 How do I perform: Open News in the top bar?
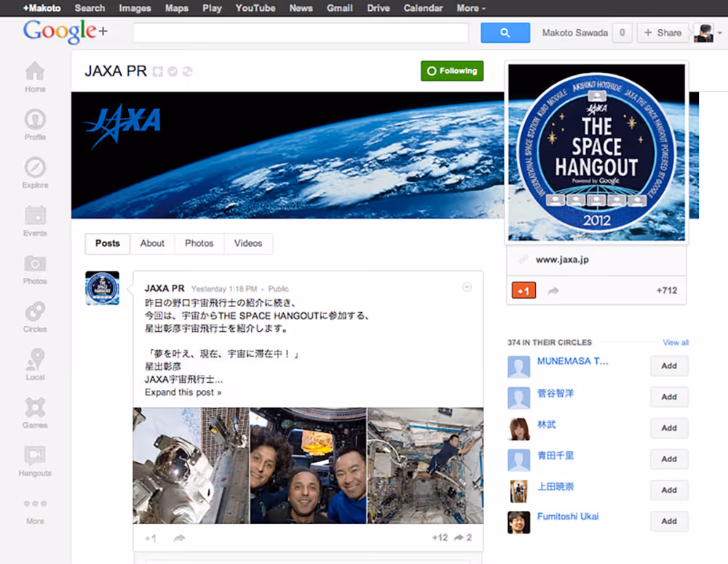pos(301,8)
